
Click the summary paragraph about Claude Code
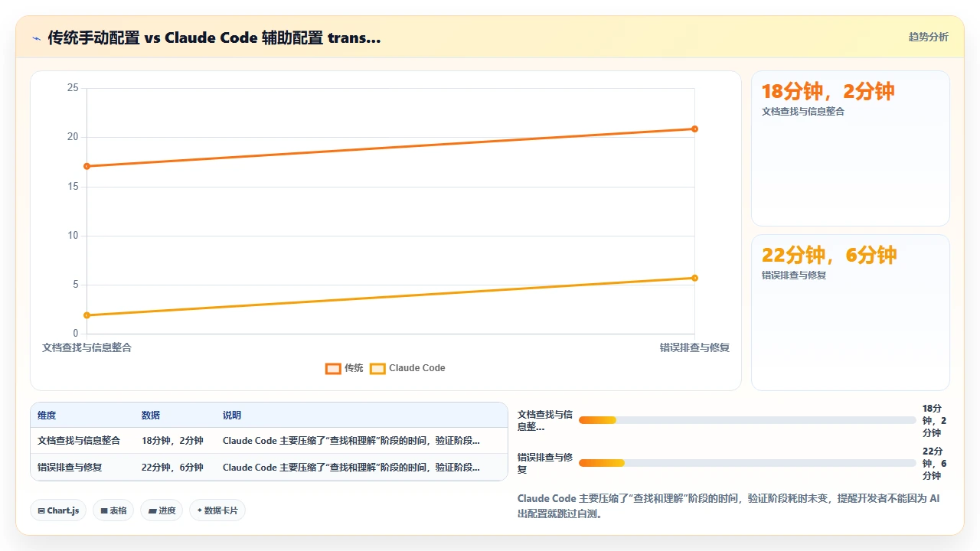pyautogui.click(x=728, y=507)
